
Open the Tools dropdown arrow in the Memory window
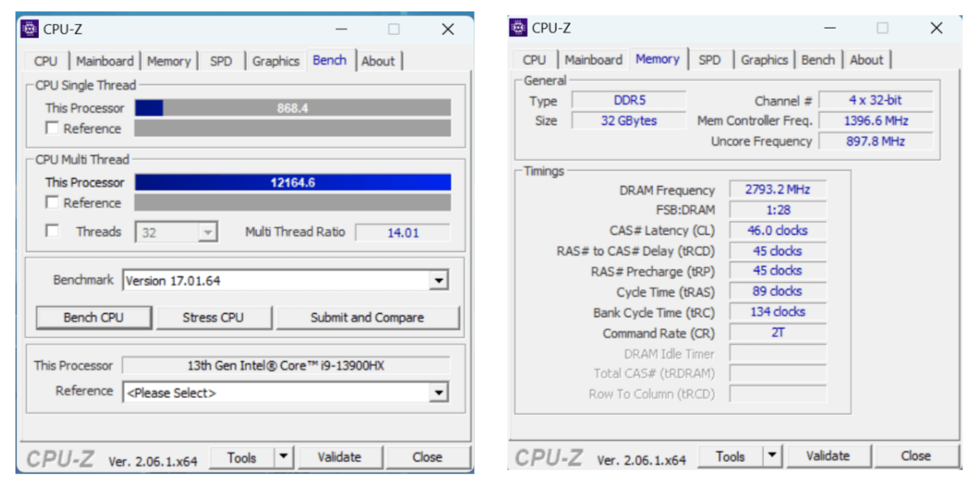(772, 456)
